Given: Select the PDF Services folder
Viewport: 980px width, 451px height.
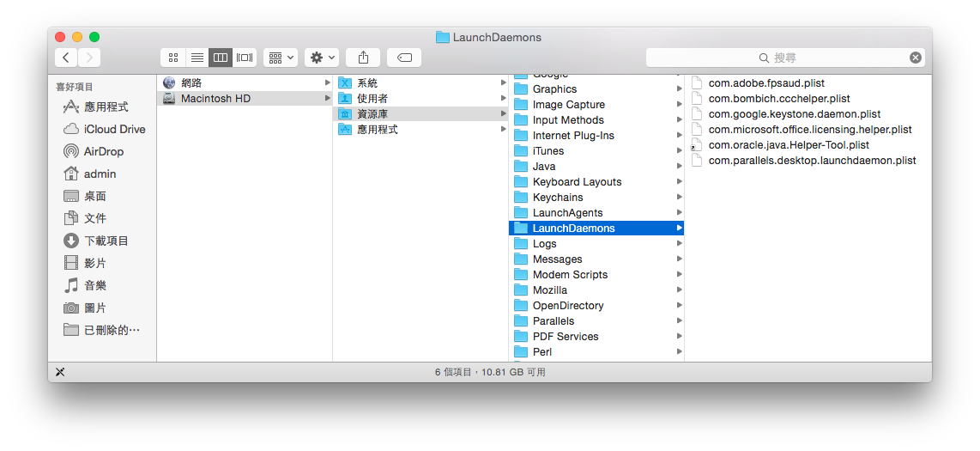Looking at the screenshot, I should [596, 337].
